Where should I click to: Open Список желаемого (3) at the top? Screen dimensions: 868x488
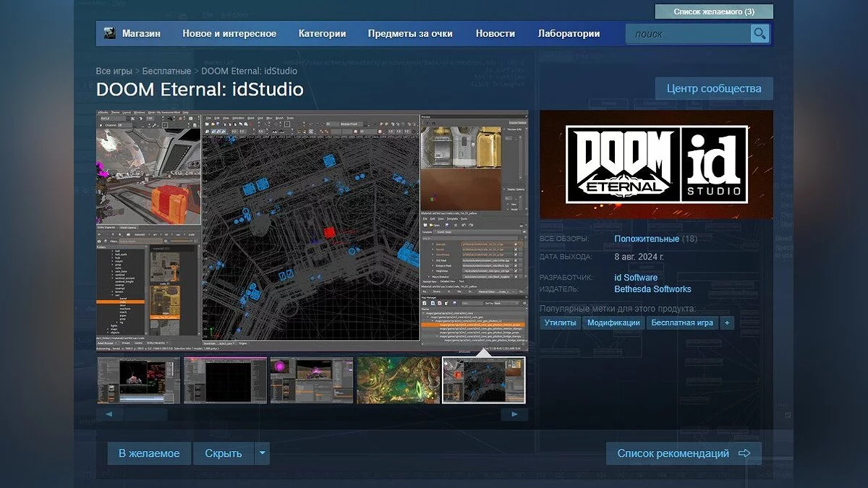[713, 12]
